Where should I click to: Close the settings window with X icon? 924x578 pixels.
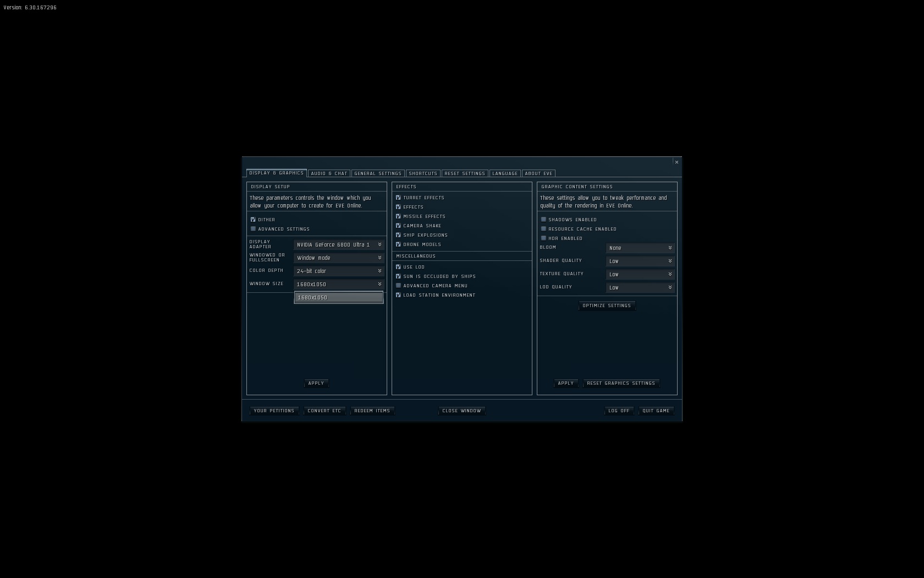pos(676,162)
